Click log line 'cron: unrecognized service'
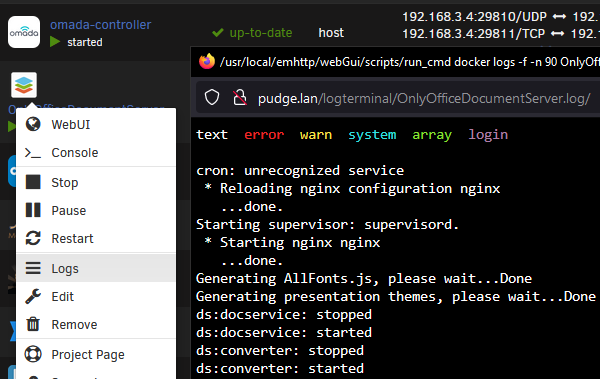Viewport: 600px width, 379px height. coord(300,170)
